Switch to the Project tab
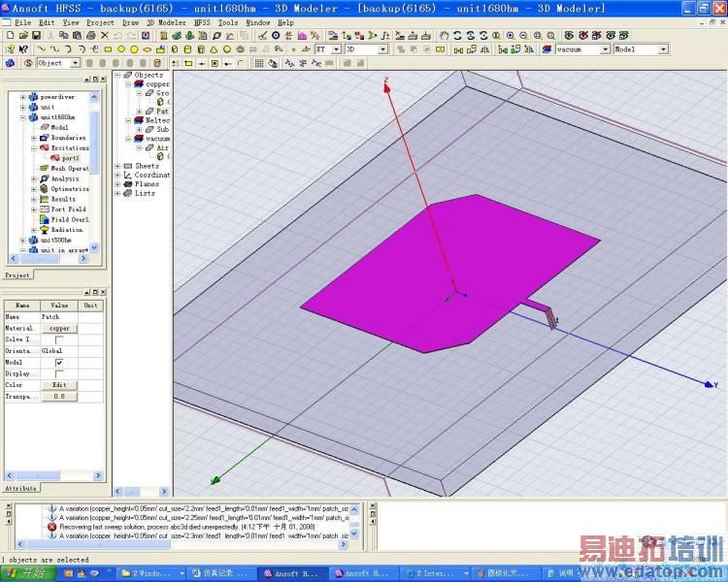The width and height of the screenshot is (728, 582). 17,275
